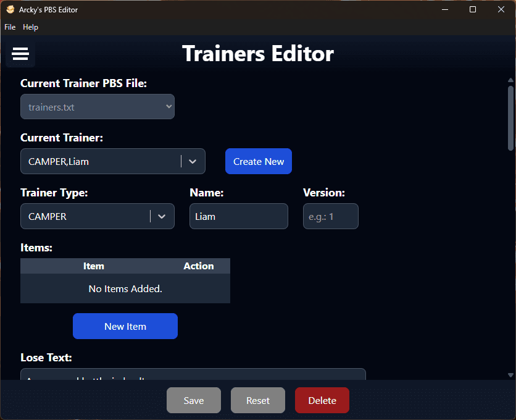The image size is (516, 420).
Task: Click into the Lose Text field
Action: tap(193, 374)
